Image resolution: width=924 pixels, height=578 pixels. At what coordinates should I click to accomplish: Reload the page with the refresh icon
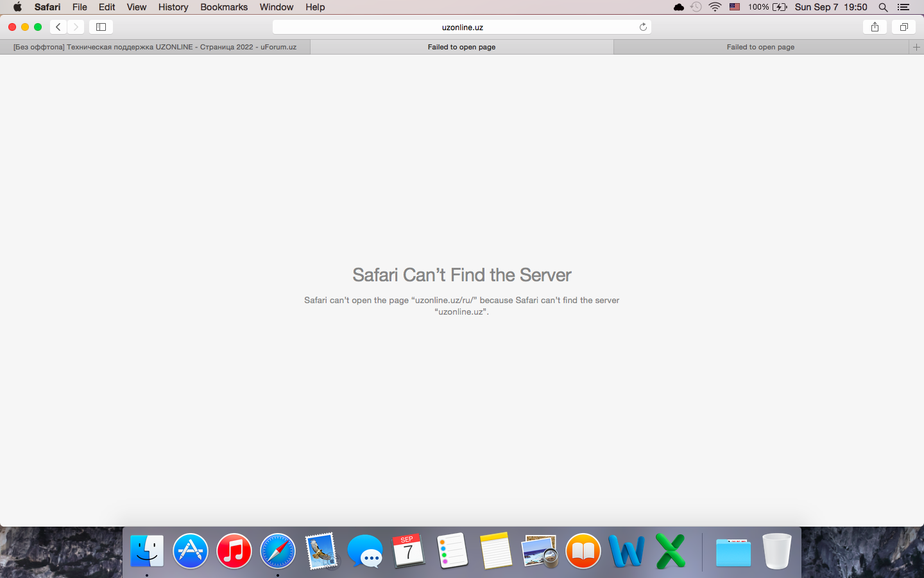click(643, 27)
